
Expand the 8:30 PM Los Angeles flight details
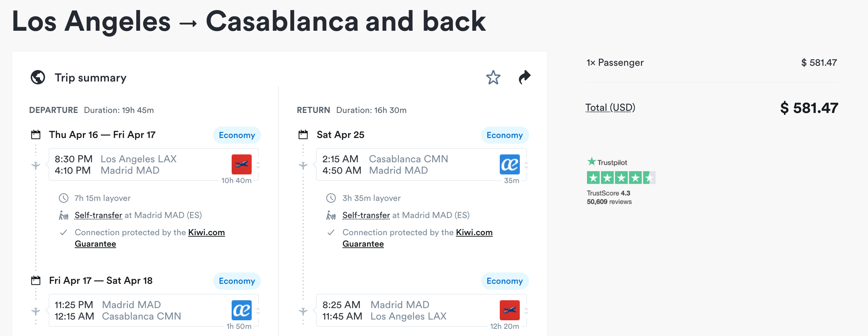pyautogui.click(x=258, y=165)
